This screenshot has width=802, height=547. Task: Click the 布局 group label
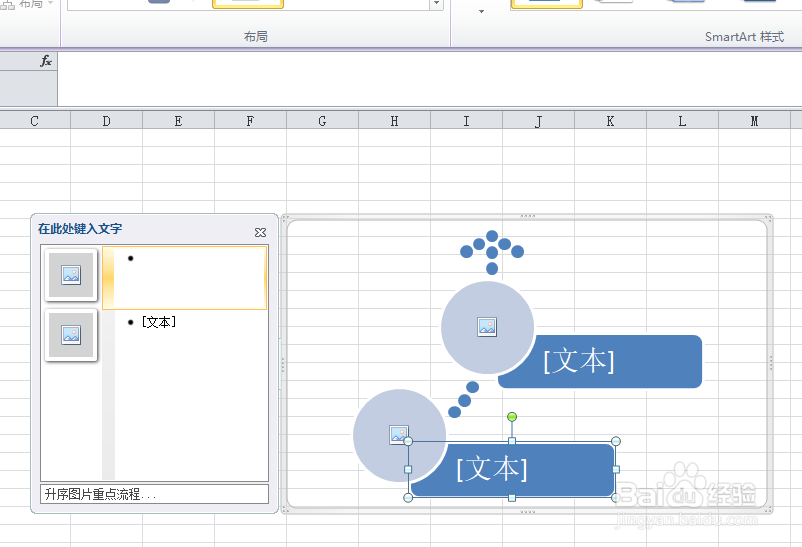pos(255,37)
